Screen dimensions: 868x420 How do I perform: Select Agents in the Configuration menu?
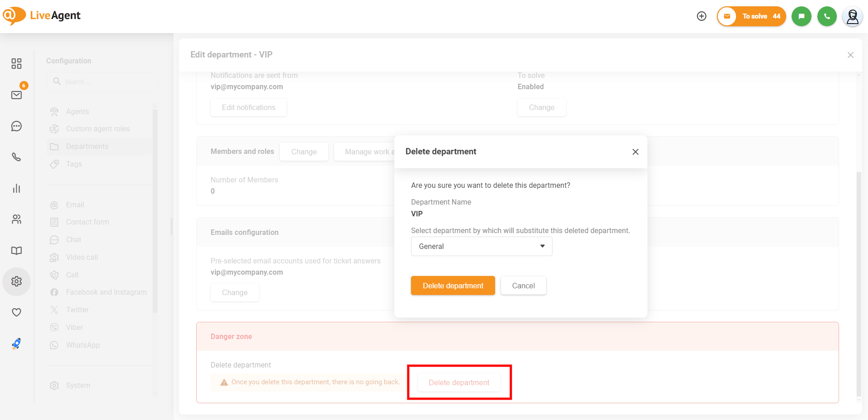tap(77, 111)
